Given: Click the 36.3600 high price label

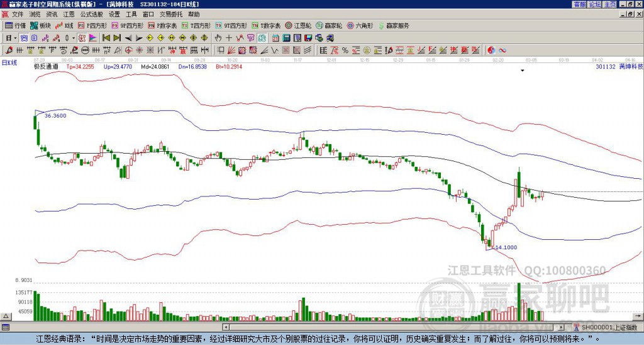Looking at the screenshot, I should [x=55, y=116].
